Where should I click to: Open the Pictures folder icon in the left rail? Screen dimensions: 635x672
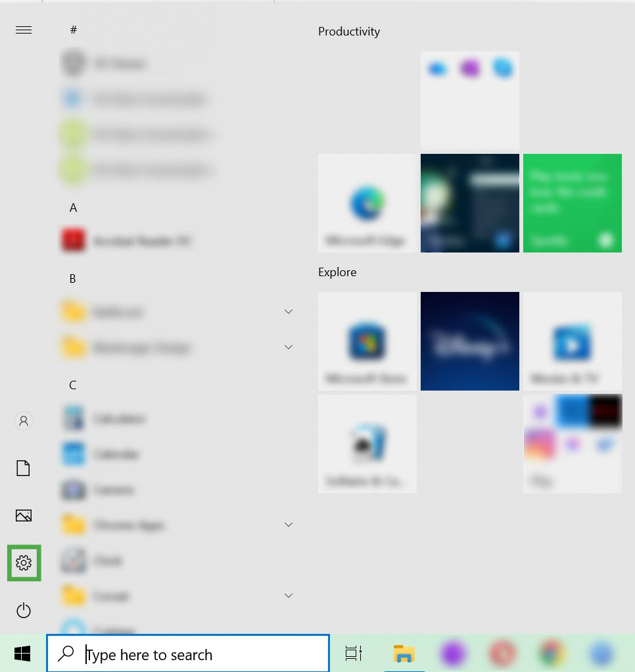pos(24,515)
